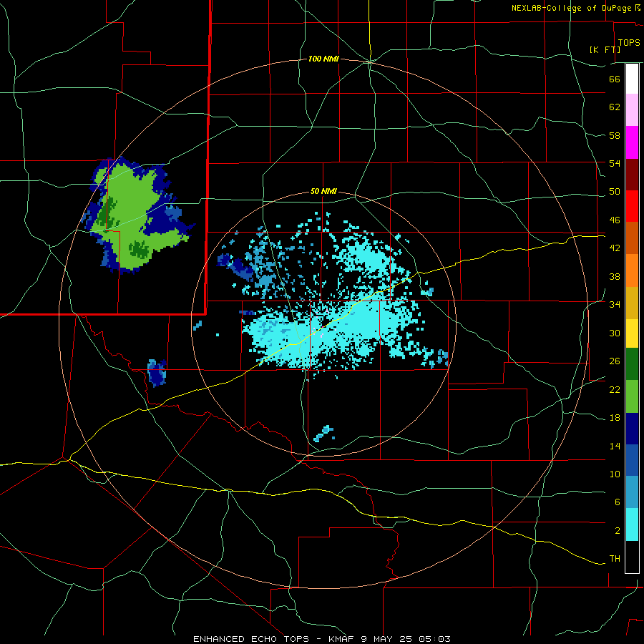Click the small blue cell south of the state line

click(x=157, y=373)
